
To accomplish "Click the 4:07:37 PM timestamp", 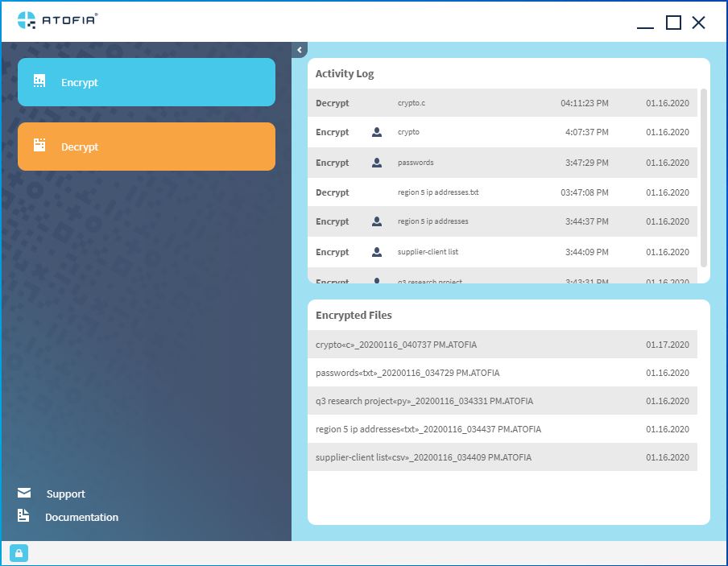I will (x=586, y=132).
